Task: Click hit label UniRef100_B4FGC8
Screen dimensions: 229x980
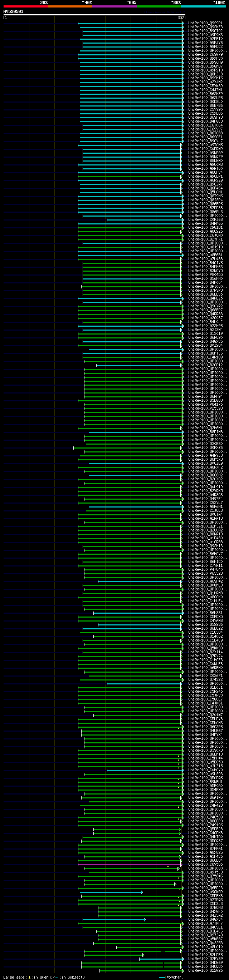Action: coord(205,122)
